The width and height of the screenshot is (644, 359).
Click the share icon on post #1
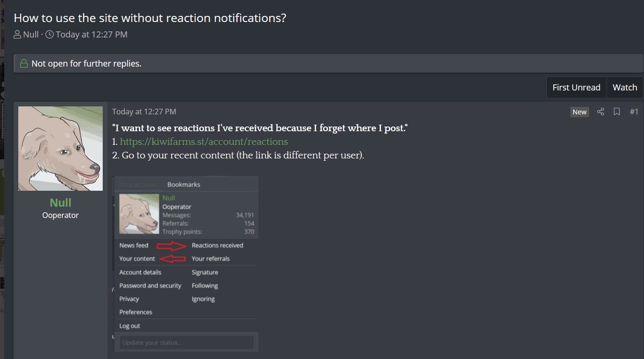click(x=600, y=112)
